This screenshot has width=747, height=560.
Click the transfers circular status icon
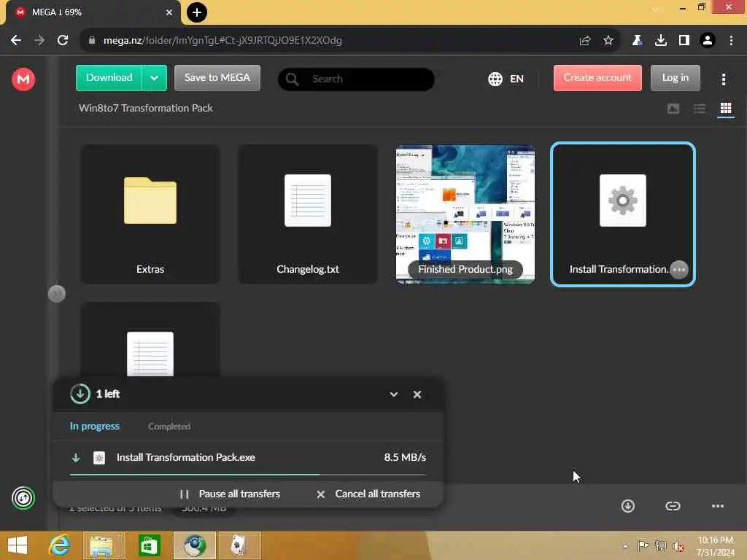[23, 498]
